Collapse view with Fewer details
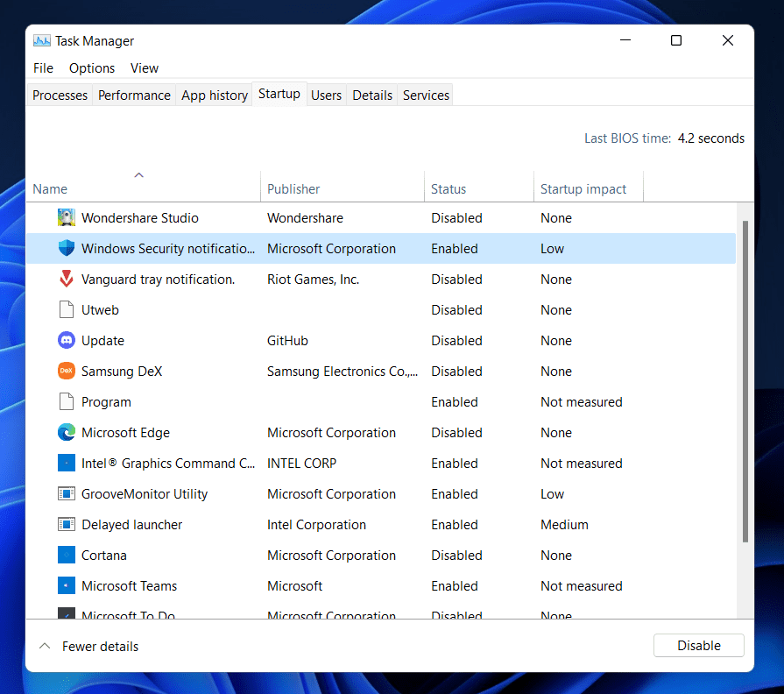Image resolution: width=784 pixels, height=694 pixels. click(88, 646)
